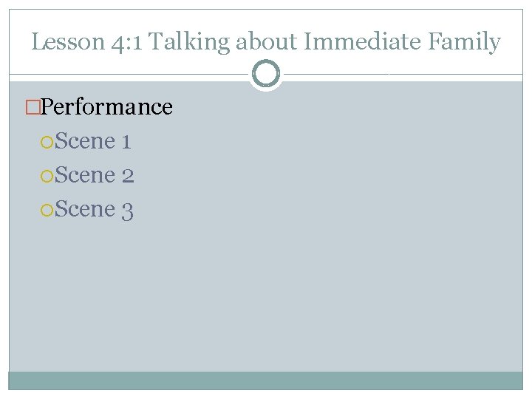Click the divider line left of the ring
Image resolution: width=532 pixels, height=399 pixels.
(x=129, y=74)
